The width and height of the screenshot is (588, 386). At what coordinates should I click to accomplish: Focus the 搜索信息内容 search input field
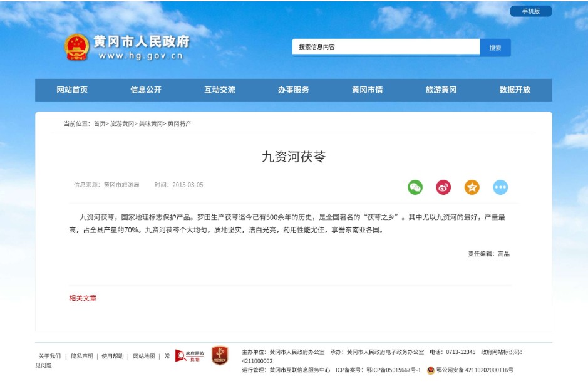click(385, 47)
